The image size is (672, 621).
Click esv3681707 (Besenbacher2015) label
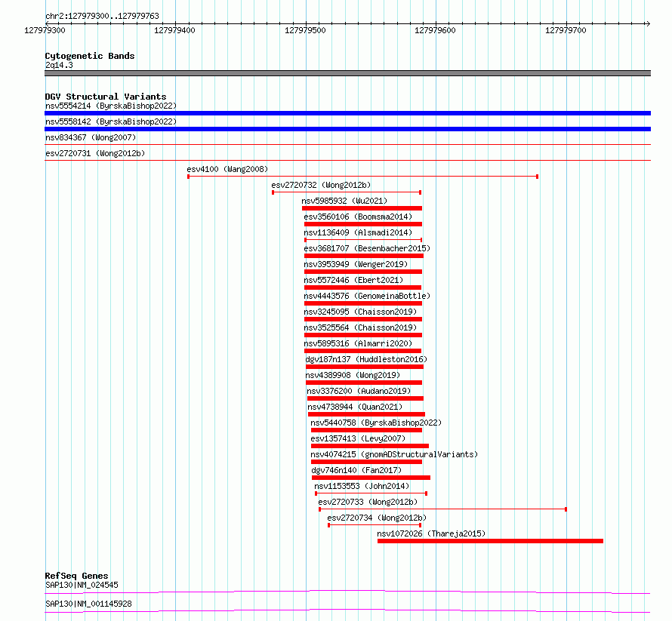coord(367,248)
